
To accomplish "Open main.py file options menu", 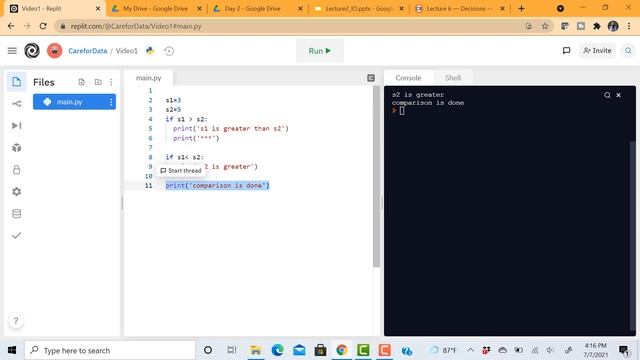I will [111, 102].
